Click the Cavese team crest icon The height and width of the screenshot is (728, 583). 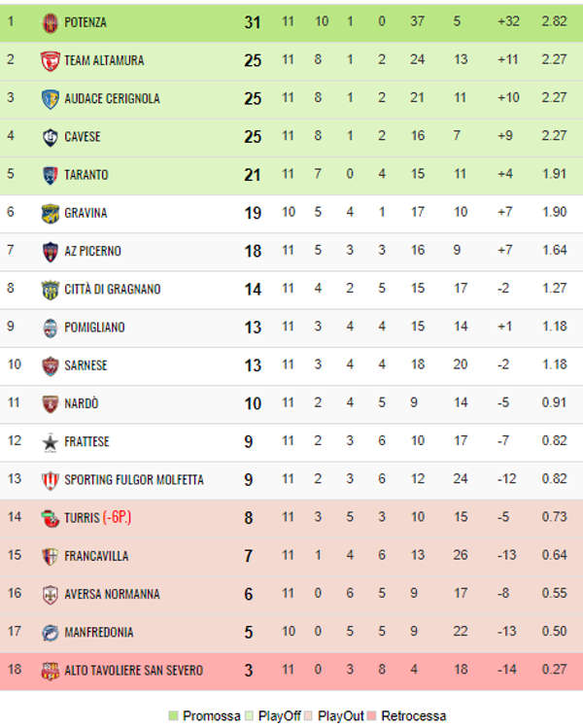pos(51,137)
